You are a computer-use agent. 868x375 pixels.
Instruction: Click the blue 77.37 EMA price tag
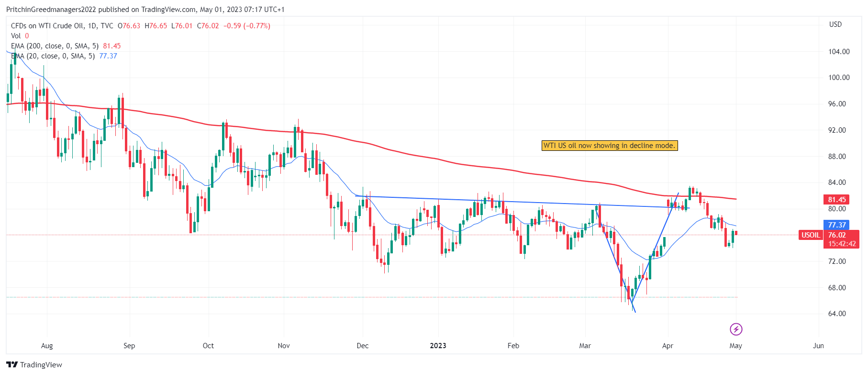pos(837,225)
